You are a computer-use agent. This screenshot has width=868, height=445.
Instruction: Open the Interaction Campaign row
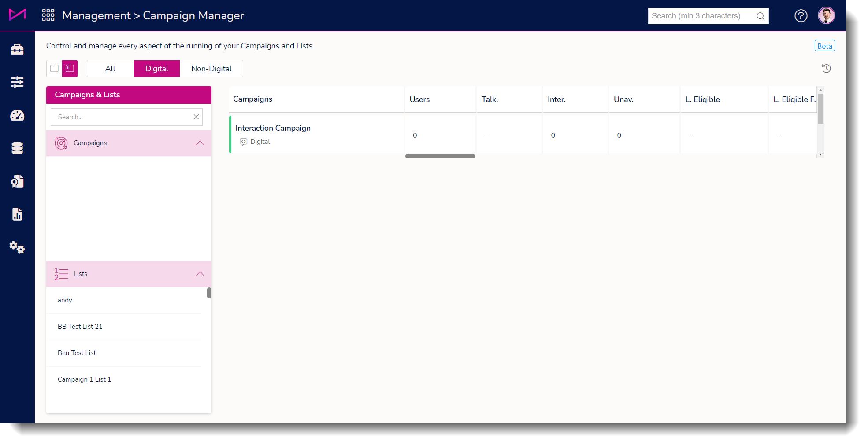pos(317,134)
